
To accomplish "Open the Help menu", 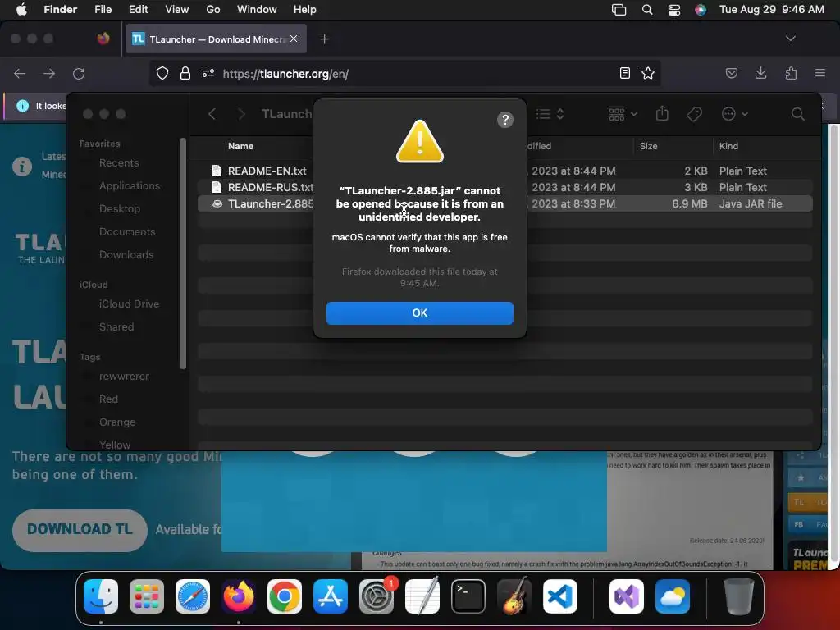I will [305, 10].
